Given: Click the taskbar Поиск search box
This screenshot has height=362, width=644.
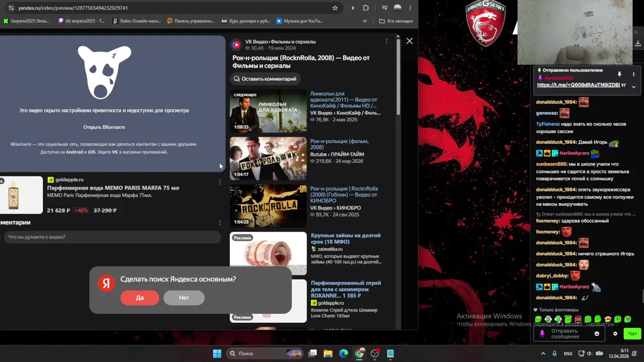Looking at the screenshot, I should pyautogui.click(x=266, y=353).
